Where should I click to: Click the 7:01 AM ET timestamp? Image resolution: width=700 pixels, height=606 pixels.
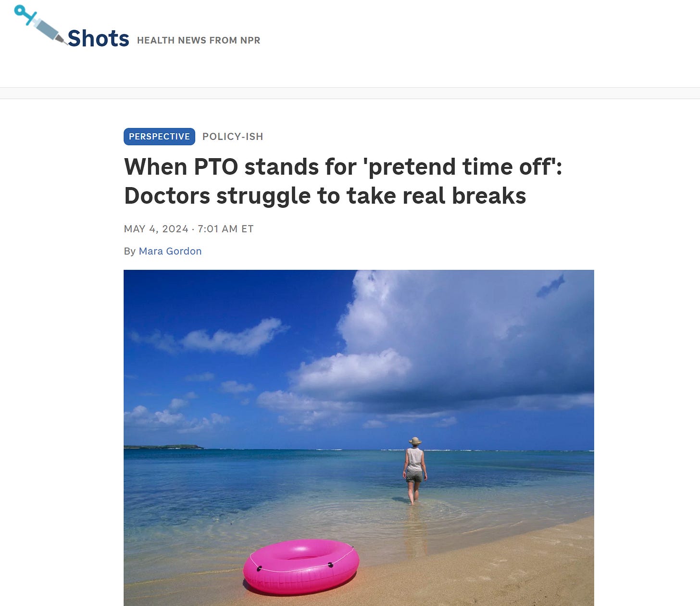click(x=225, y=229)
